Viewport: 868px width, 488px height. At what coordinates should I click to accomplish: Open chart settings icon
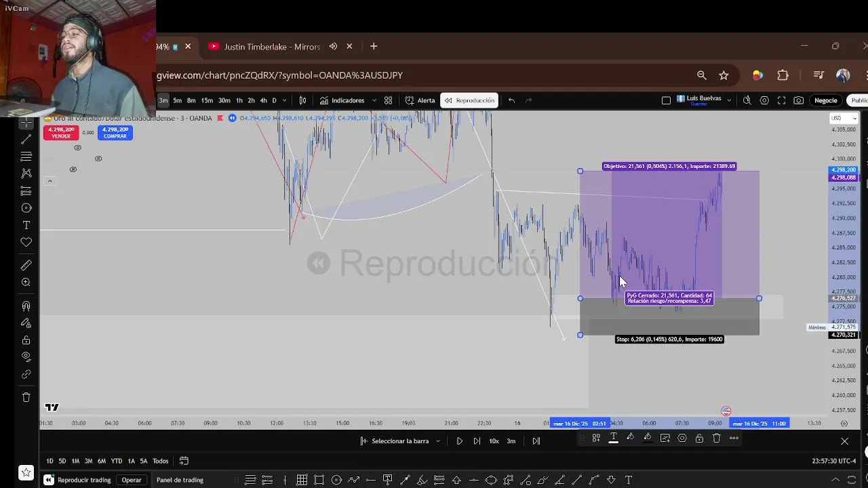[x=764, y=100]
